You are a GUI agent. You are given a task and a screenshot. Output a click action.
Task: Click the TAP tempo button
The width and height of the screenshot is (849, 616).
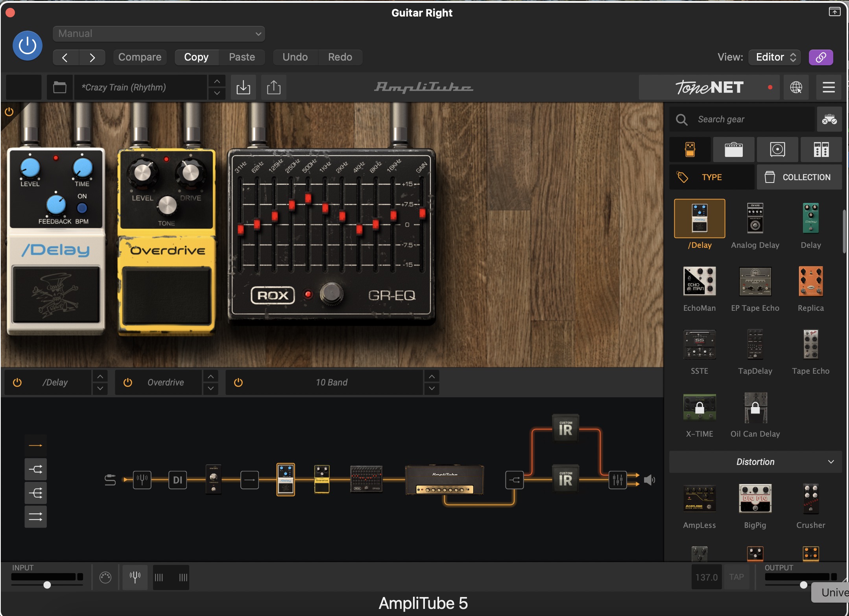736,577
